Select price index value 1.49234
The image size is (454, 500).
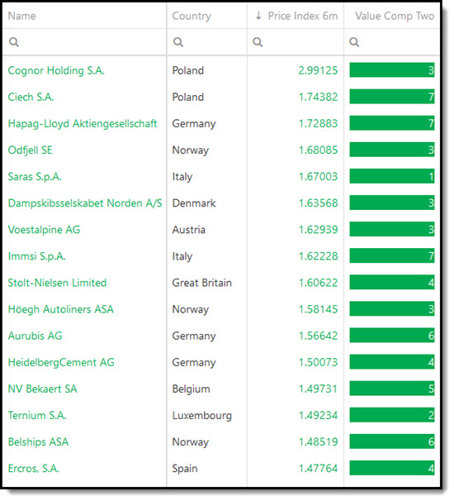[x=318, y=415]
